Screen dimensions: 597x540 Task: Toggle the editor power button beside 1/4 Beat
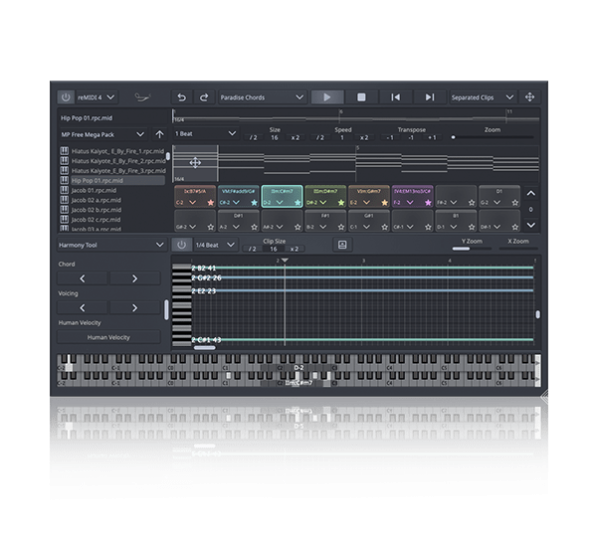click(182, 245)
